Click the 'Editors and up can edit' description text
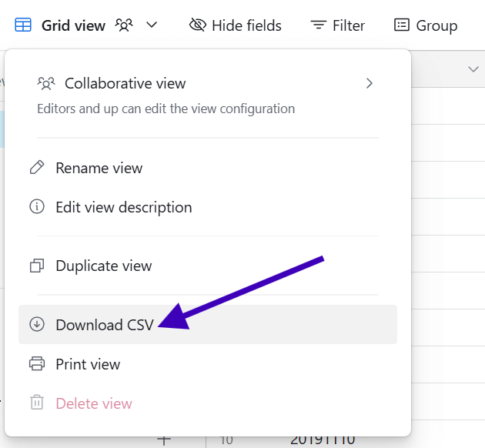 166,109
